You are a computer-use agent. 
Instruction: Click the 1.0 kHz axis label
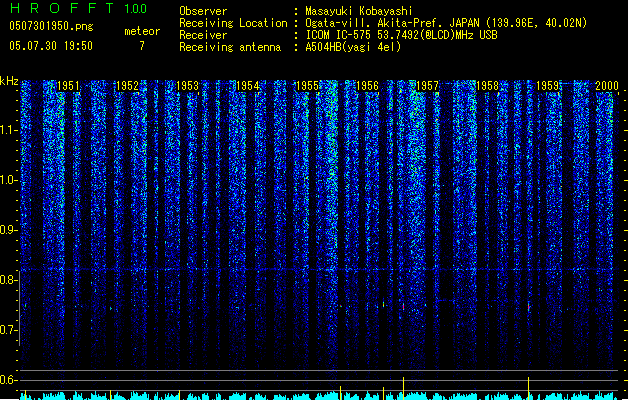[x=8, y=180]
